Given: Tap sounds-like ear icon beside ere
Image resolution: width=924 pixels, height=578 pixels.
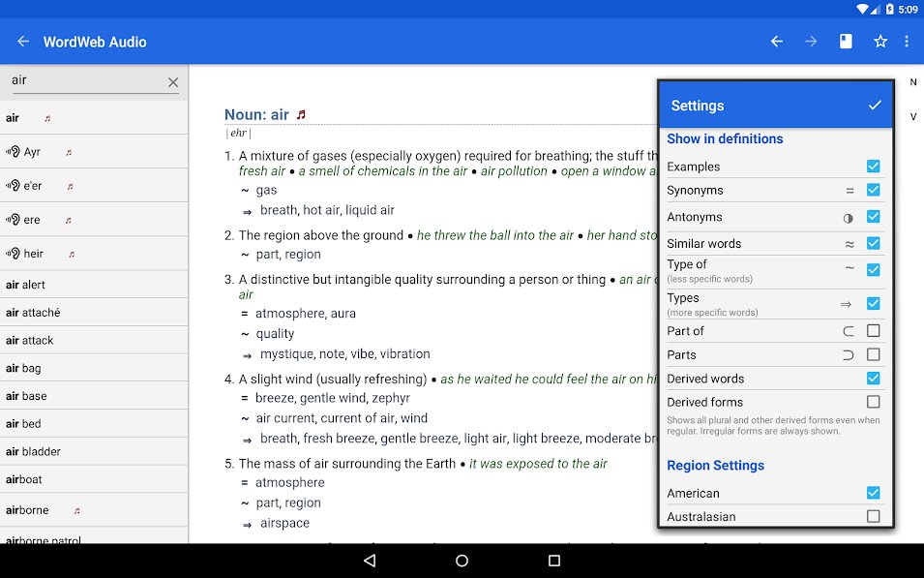Looking at the screenshot, I should click(13, 220).
